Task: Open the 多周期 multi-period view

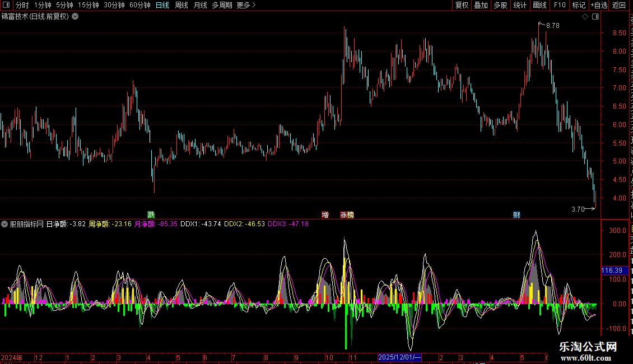Action: coord(222,5)
